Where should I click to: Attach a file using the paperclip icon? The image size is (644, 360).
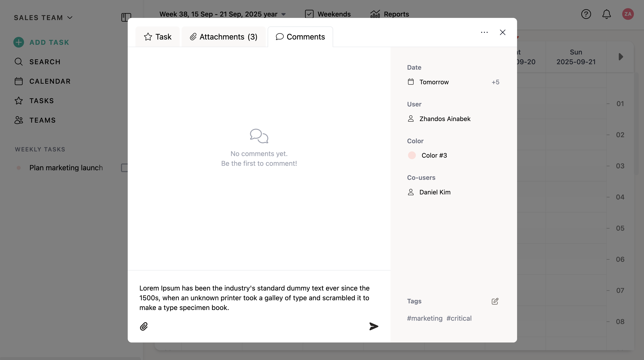point(144,326)
